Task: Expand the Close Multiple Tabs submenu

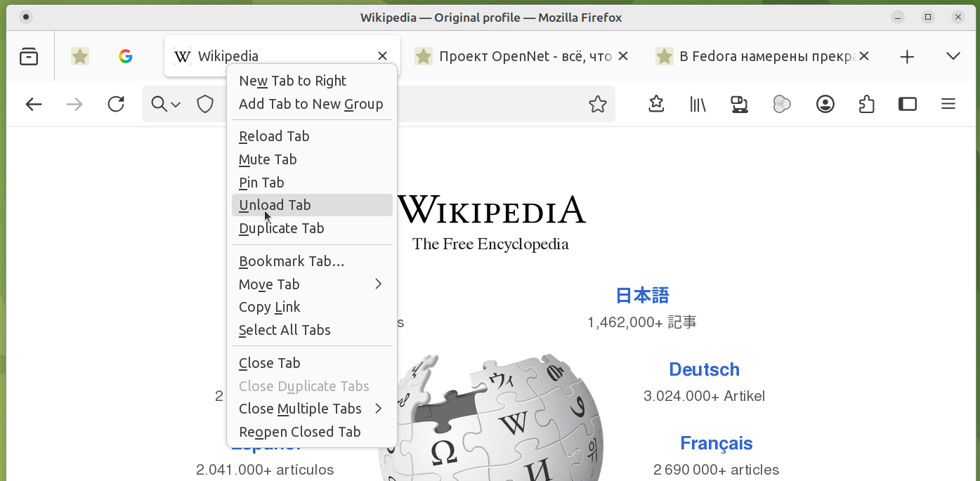Action: (312, 409)
